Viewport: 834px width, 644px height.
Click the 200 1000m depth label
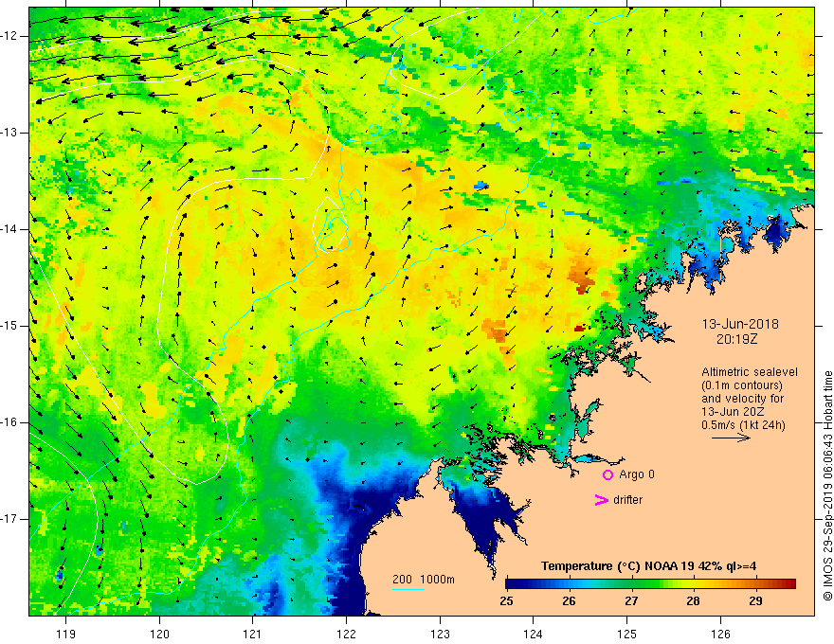pos(424,580)
